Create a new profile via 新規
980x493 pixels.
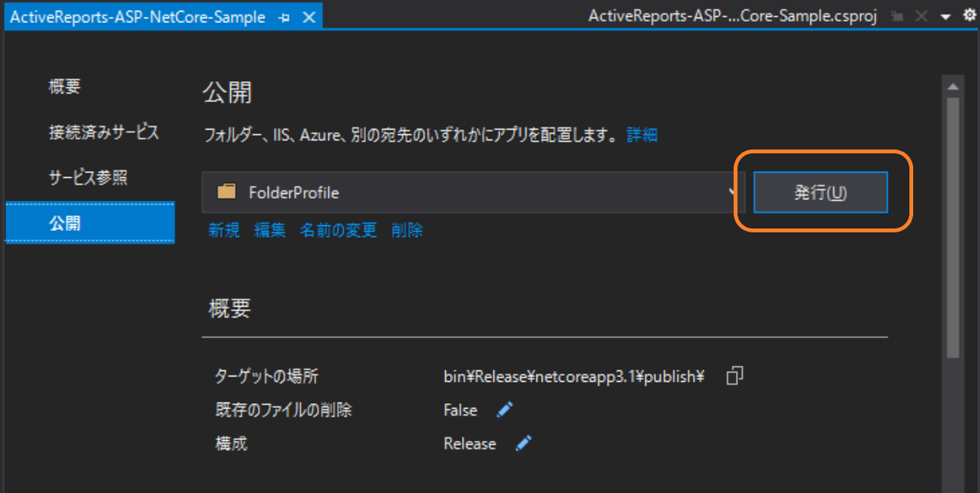[224, 230]
